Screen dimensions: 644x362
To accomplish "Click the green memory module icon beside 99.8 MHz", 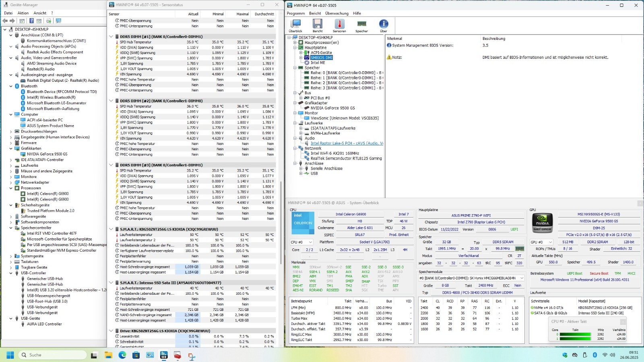I will (520, 248).
